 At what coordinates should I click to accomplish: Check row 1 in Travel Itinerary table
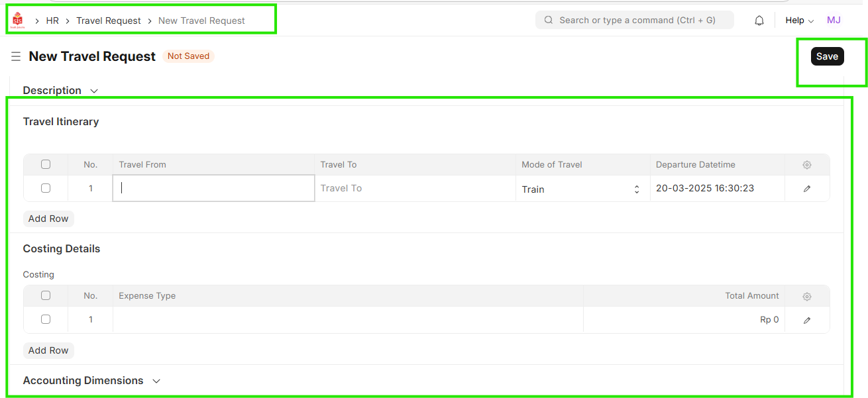point(46,188)
